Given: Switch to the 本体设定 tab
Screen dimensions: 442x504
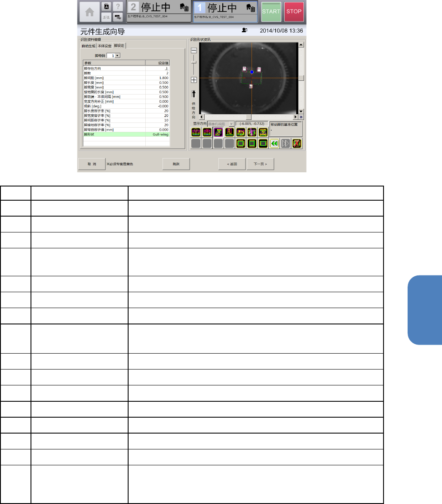Looking at the screenshot, I should pos(104,46).
